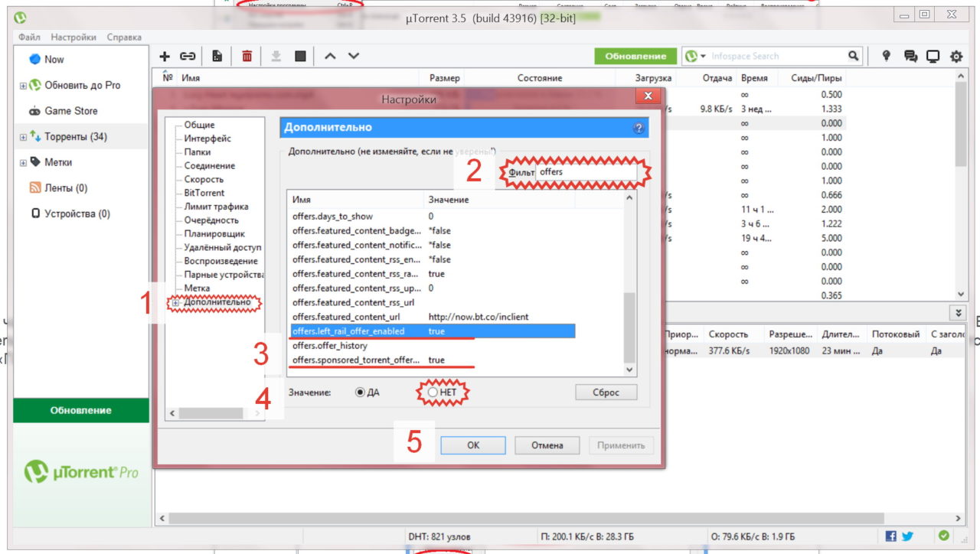This screenshot has width=980, height=554.
Task: Expand Торренты (34) tree node
Action: coord(23,138)
